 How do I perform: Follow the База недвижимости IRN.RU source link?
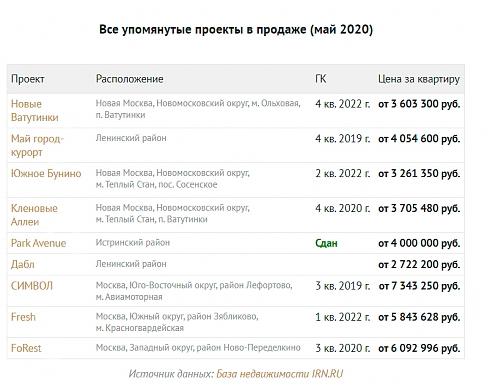point(280,374)
